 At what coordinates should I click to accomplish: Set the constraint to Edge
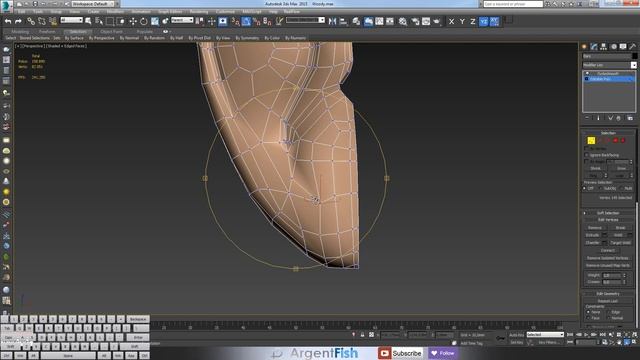coord(608,312)
